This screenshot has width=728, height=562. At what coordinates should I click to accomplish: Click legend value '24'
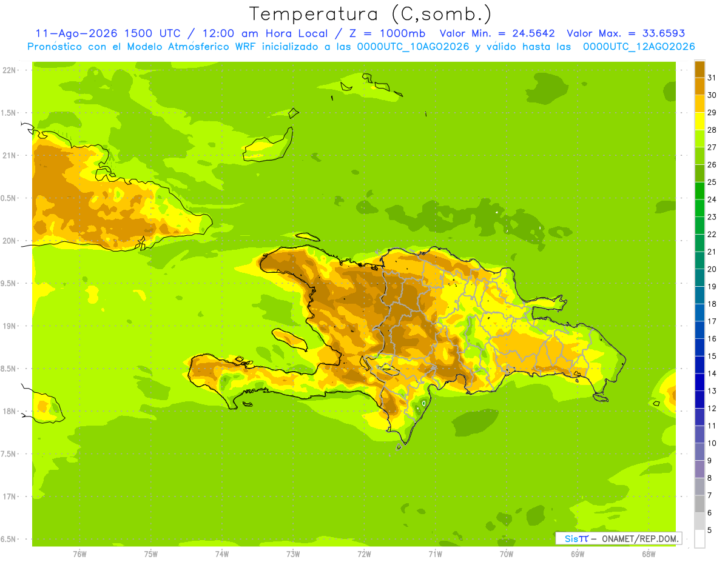click(x=712, y=199)
